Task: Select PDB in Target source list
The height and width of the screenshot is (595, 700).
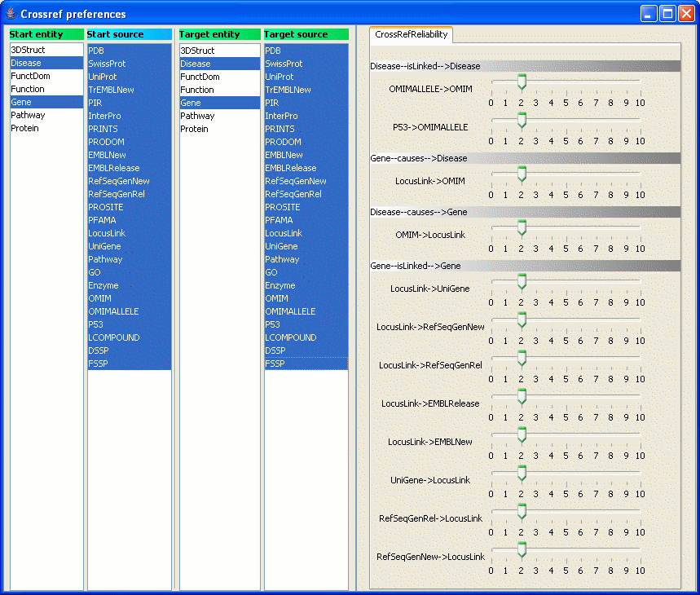Action: (x=306, y=51)
